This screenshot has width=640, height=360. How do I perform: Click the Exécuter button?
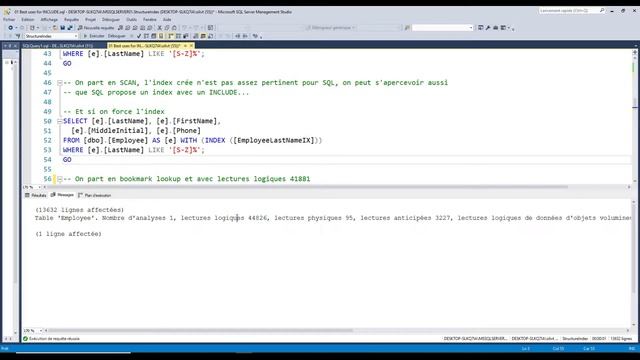tap(94, 36)
